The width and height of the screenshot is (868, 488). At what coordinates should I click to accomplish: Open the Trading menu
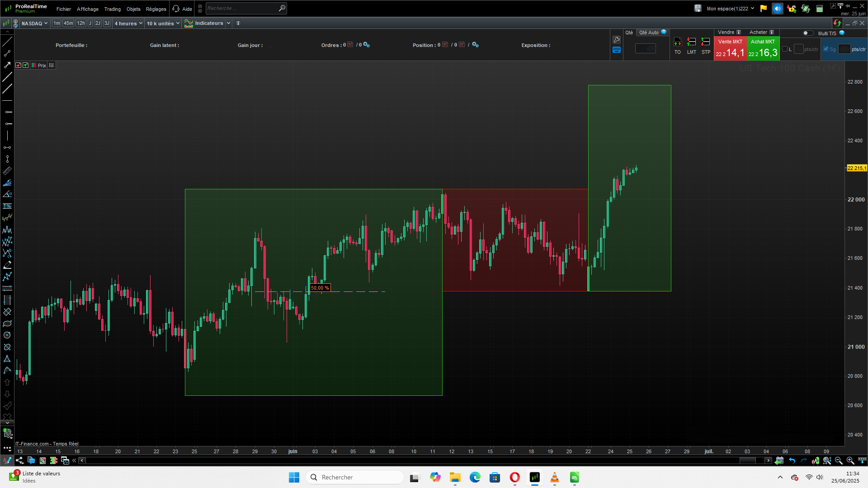[x=112, y=9]
